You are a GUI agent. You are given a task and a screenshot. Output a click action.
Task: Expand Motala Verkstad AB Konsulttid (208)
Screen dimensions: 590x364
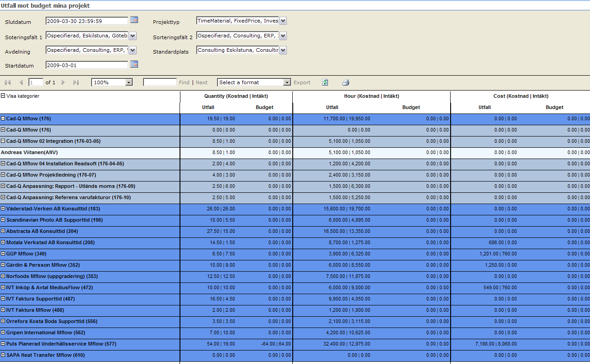[3, 242]
